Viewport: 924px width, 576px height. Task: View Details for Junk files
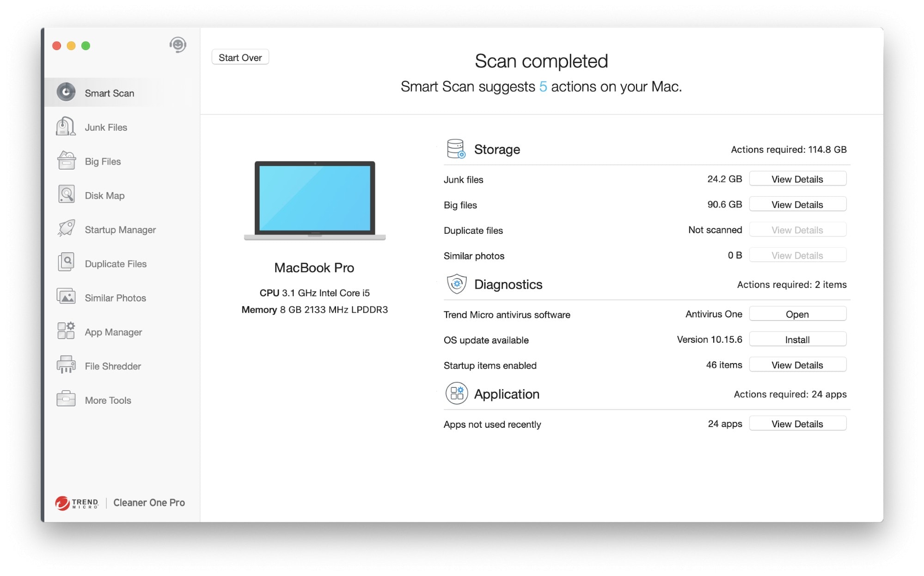(x=797, y=179)
